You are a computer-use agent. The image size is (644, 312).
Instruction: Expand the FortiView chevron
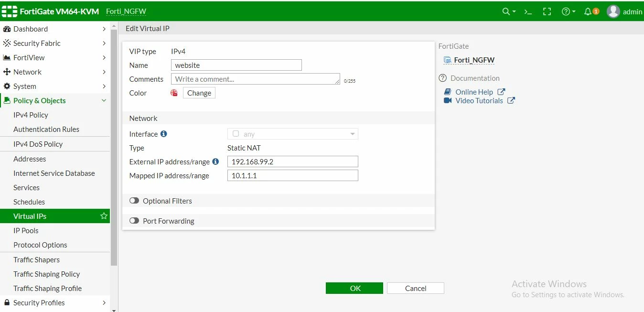pos(104,58)
